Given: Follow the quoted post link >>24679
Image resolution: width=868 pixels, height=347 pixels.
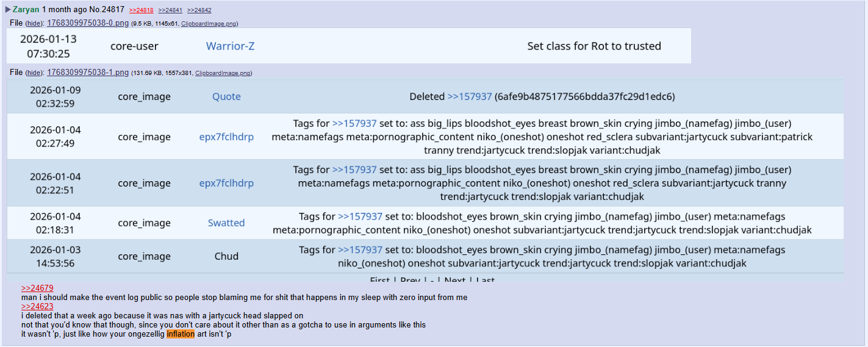Looking at the screenshot, I should point(37,288).
